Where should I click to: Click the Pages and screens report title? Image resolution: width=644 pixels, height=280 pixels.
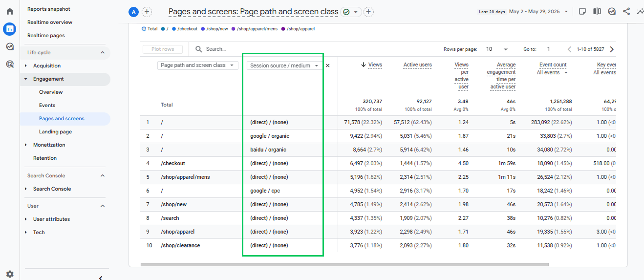[253, 12]
